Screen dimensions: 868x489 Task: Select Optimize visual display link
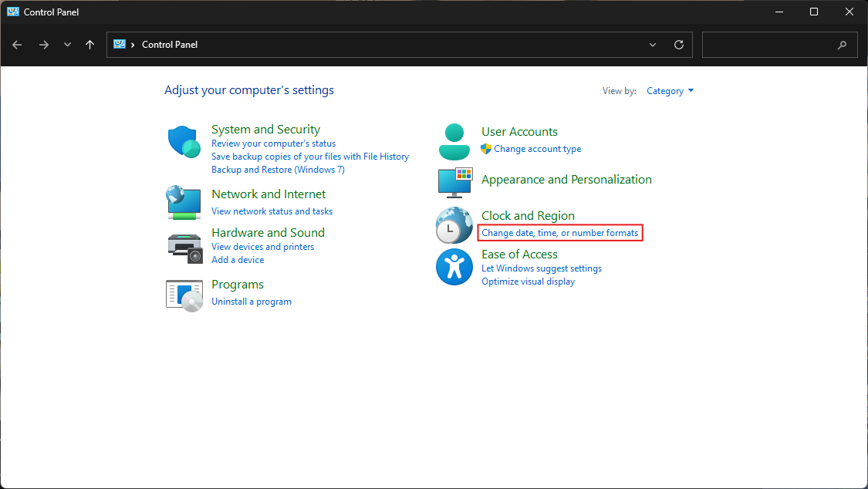[x=528, y=282]
